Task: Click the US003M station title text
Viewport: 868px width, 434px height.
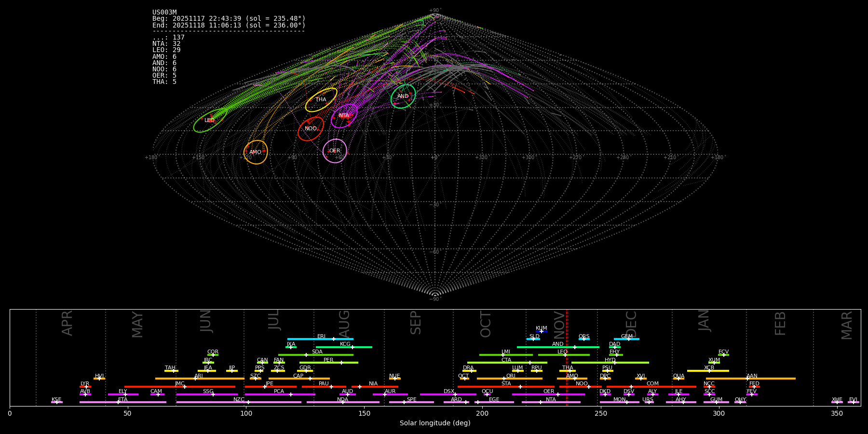Action: [164, 13]
